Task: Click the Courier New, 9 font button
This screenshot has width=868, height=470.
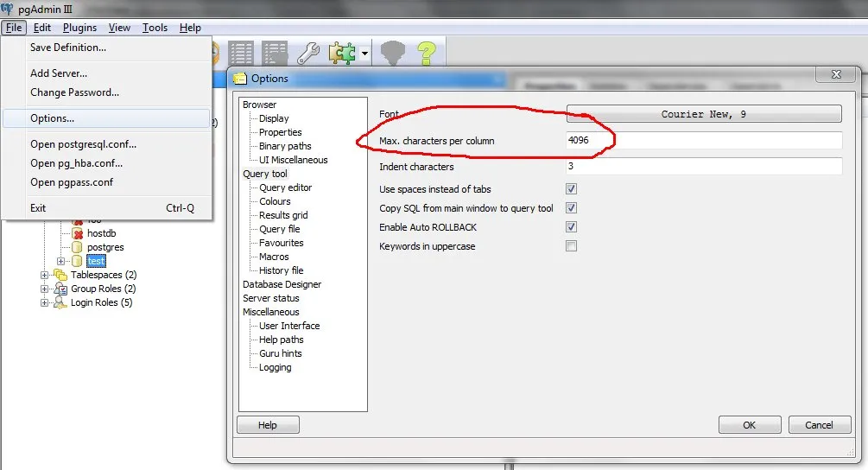Action: [x=704, y=114]
